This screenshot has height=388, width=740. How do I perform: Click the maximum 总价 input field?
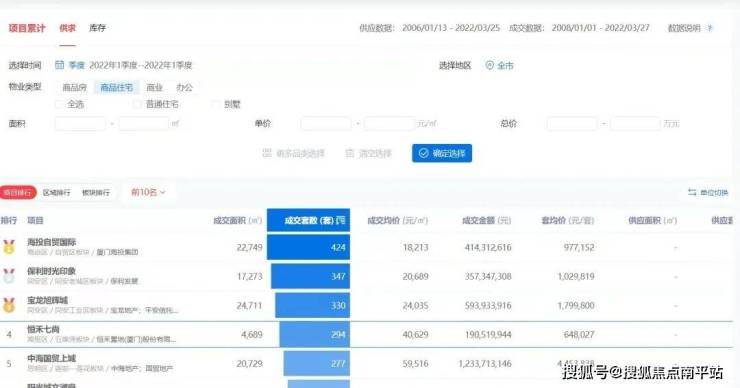tap(635, 124)
